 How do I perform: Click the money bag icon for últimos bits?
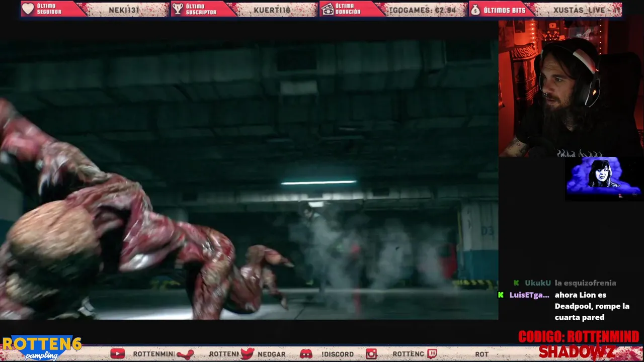(x=475, y=9)
